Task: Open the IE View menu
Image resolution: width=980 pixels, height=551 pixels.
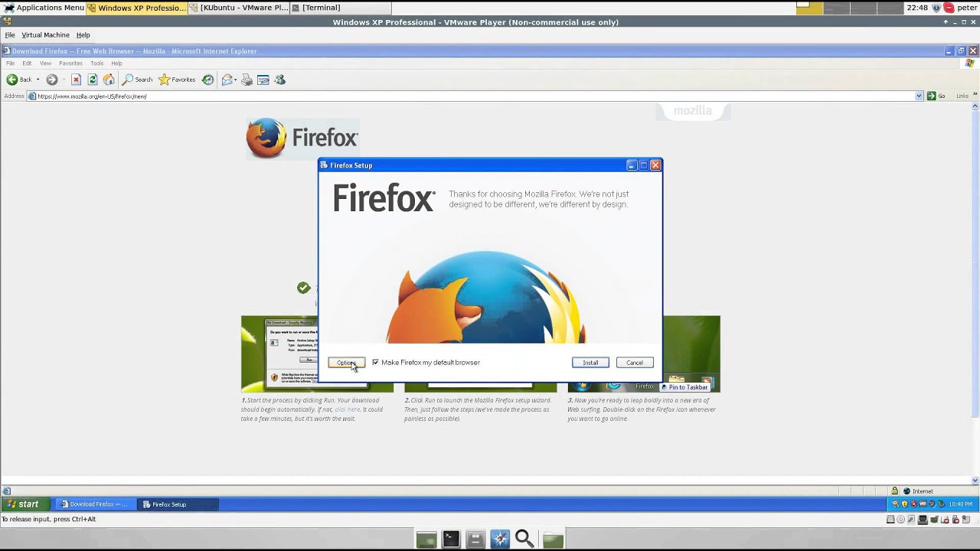Action: pyautogui.click(x=46, y=64)
